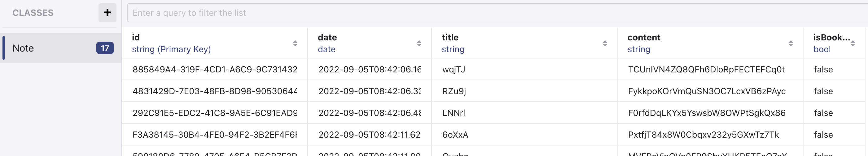Select id cell starting 885849A4-319F
The height and width of the screenshot is (156, 868).
(215, 69)
